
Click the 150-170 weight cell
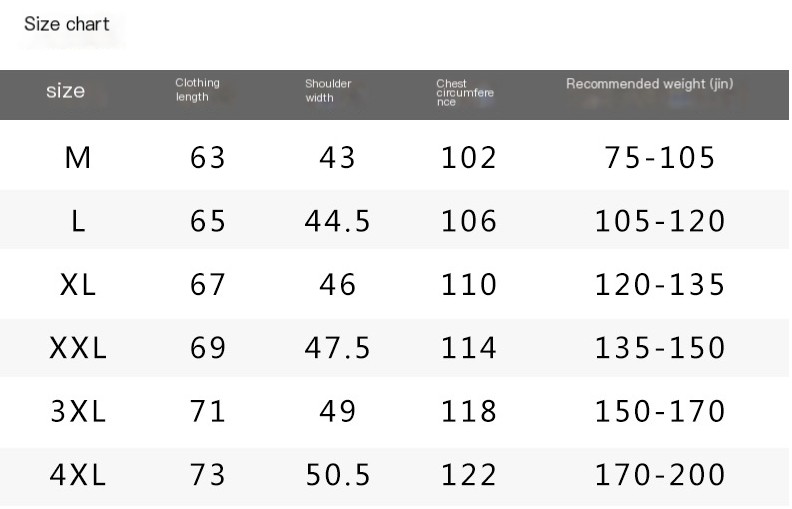pos(660,411)
